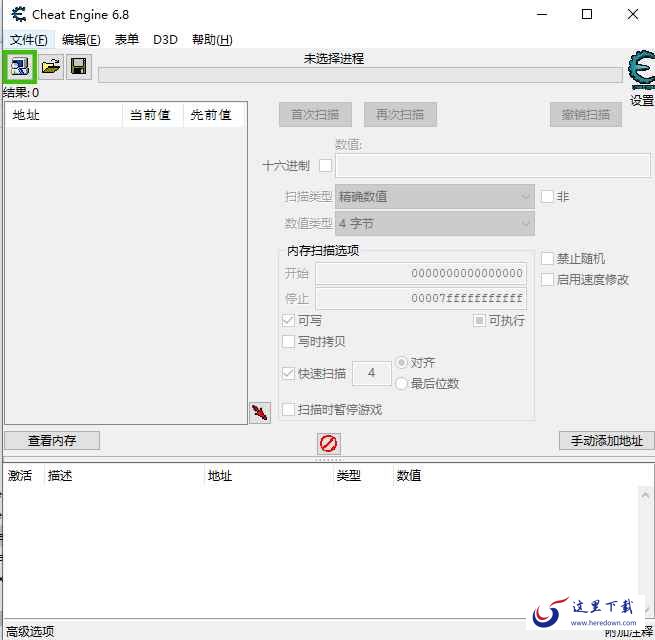Open the 文件(F) menu
655x640 pixels.
28,40
